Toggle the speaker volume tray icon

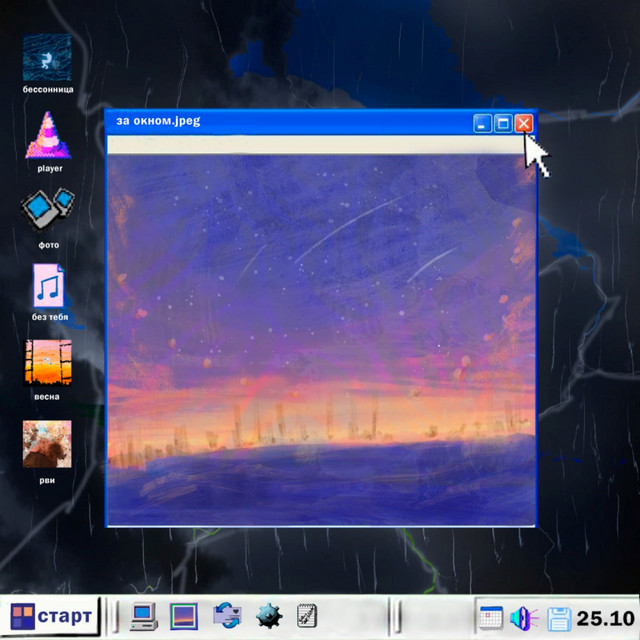click(523, 617)
